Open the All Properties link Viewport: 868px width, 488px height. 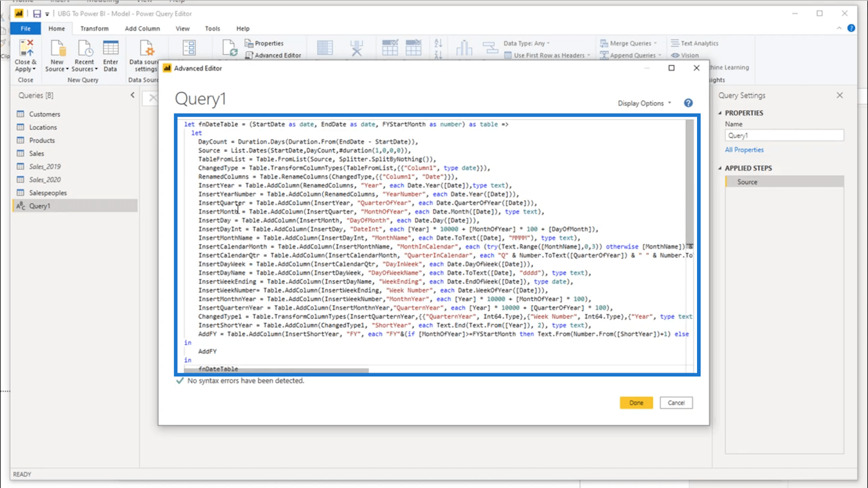point(744,150)
